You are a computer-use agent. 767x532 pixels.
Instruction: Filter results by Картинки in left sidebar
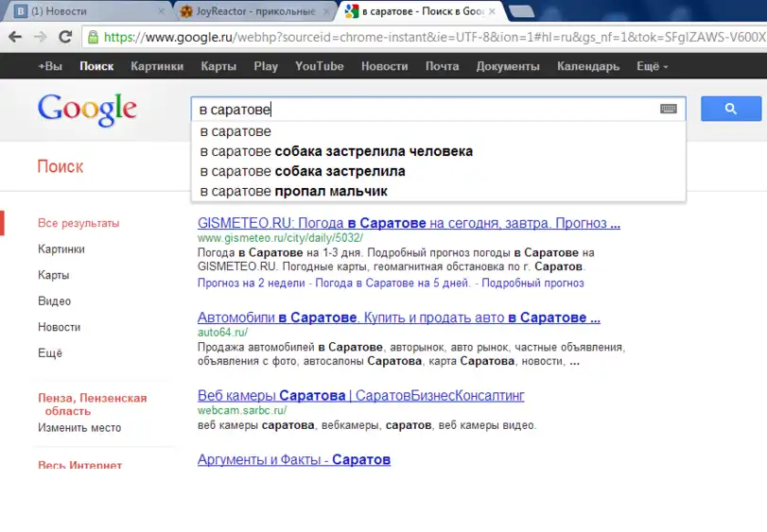pos(61,249)
